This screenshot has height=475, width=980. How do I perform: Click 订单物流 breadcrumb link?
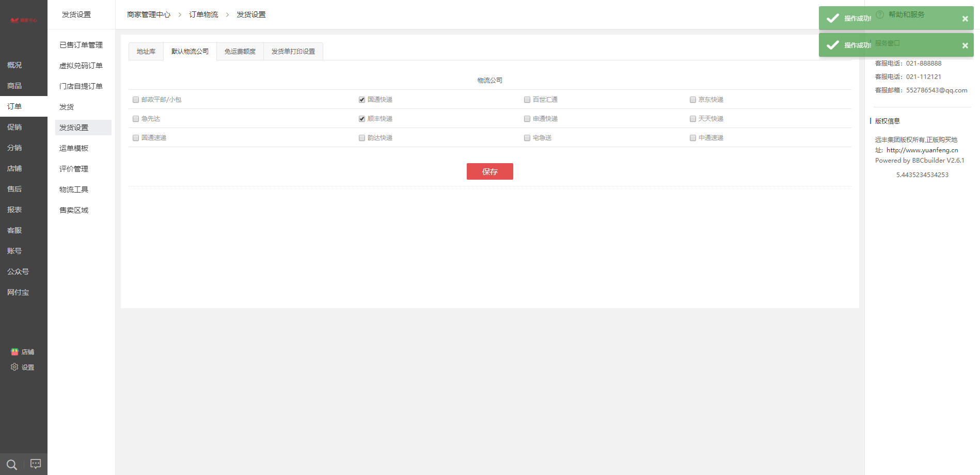203,14
